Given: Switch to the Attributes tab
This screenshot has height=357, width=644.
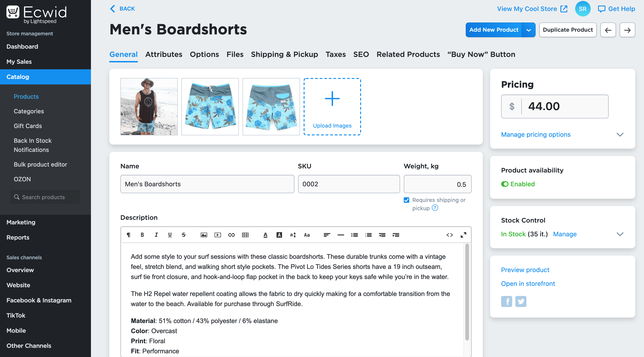Looking at the screenshot, I should [x=164, y=54].
